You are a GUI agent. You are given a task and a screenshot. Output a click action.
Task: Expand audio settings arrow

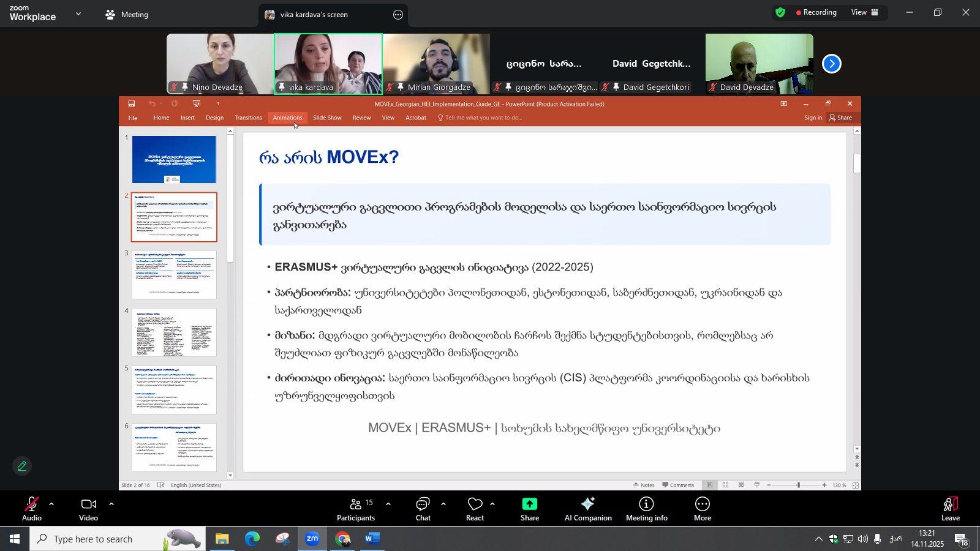(51, 504)
